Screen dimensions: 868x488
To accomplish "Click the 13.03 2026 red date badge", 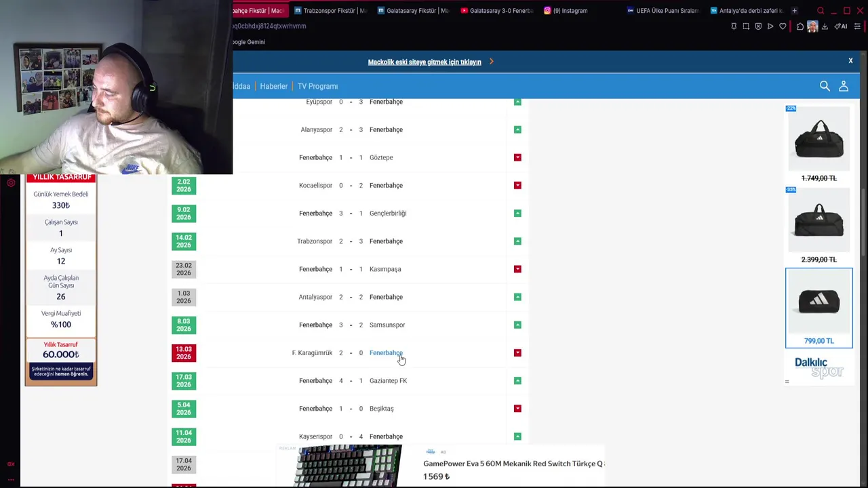I will click(184, 353).
